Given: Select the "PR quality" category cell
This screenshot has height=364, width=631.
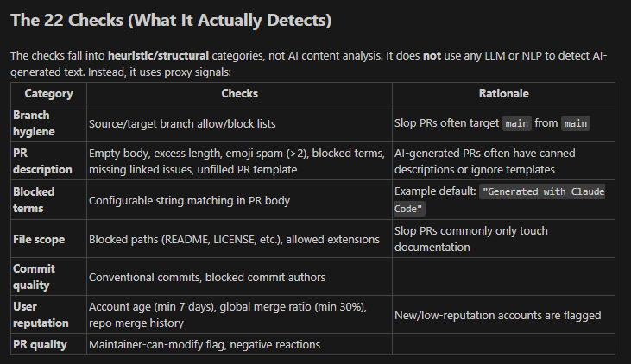Looking at the screenshot, I should click(x=41, y=345).
